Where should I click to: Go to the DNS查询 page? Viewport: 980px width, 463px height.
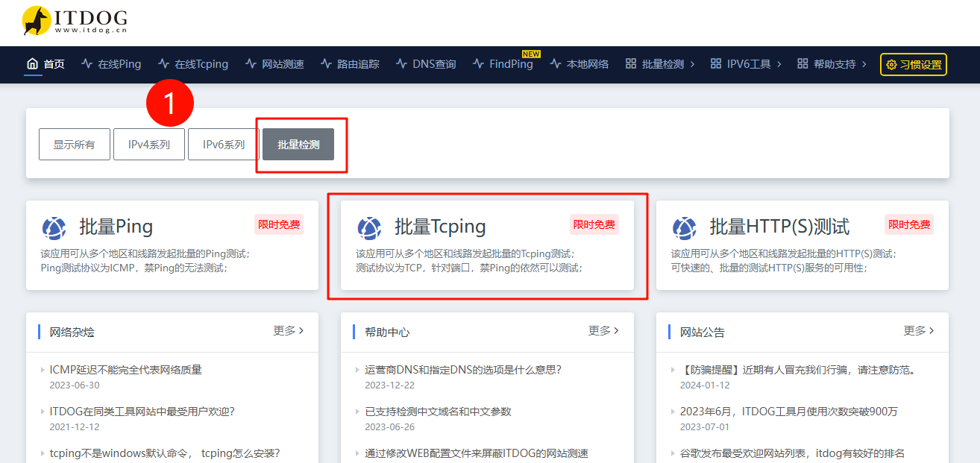pyautogui.click(x=433, y=64)
